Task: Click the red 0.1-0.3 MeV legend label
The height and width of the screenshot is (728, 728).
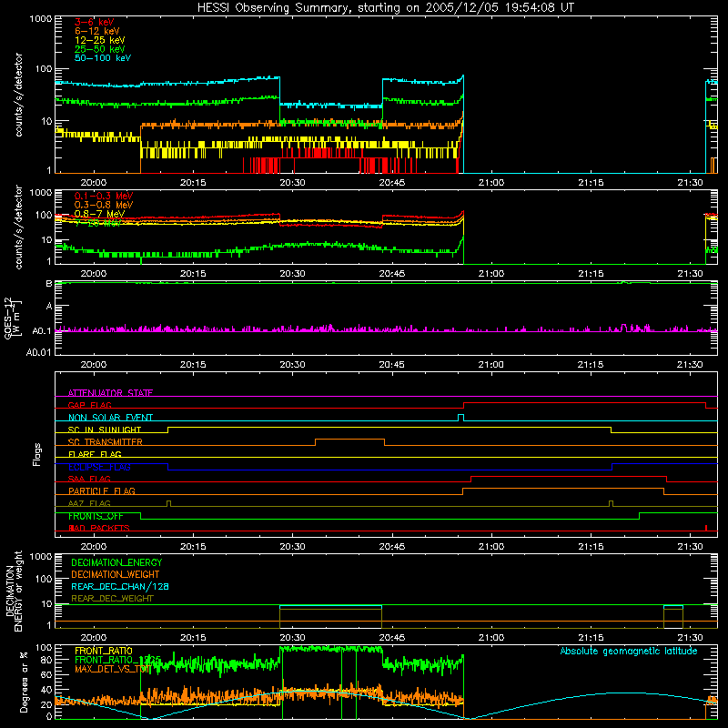Action: pos(104,196)
